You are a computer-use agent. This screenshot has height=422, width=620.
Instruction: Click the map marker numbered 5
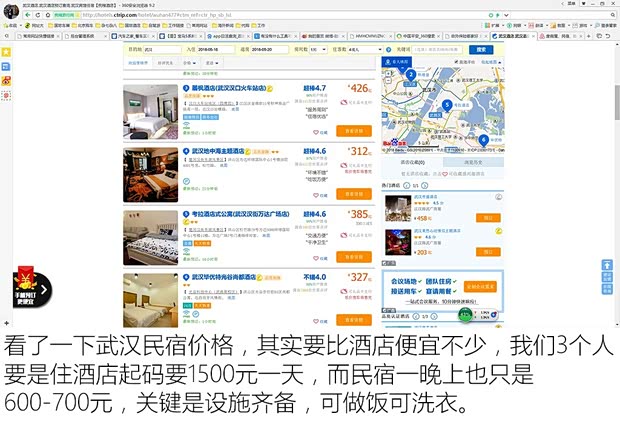click(x=446, y=103)
